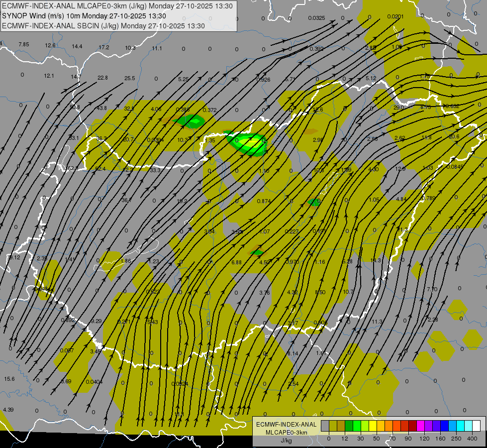Click the map value 17.2
The image size is (487, 448).
[104, 48]
